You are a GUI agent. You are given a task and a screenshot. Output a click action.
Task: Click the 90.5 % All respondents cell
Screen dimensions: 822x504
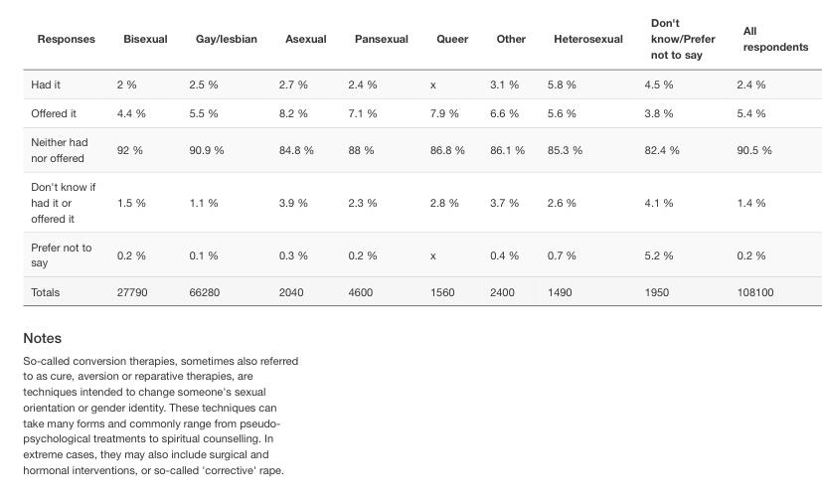tap(754, 150)
